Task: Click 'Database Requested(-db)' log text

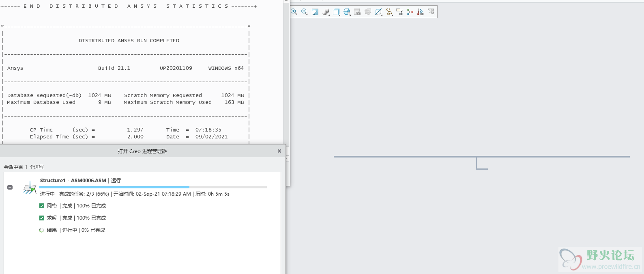Action: (44, 95)
